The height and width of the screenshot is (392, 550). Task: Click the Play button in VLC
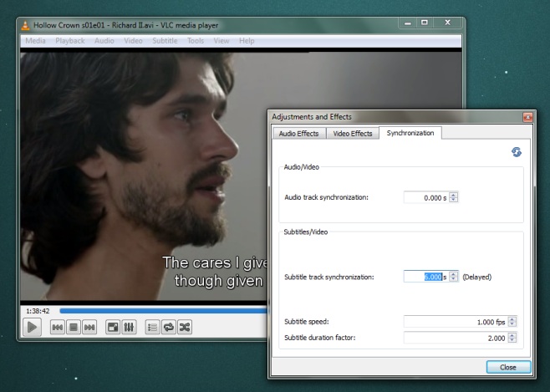coord(32,327)
